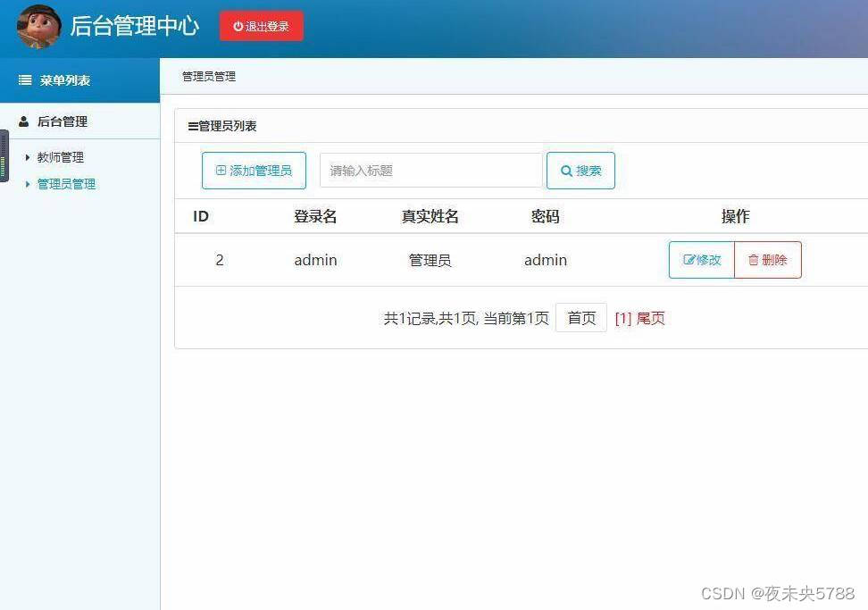Click the 删除 delete button for admin
868x610 pixels.
click(x=768, y=260)
